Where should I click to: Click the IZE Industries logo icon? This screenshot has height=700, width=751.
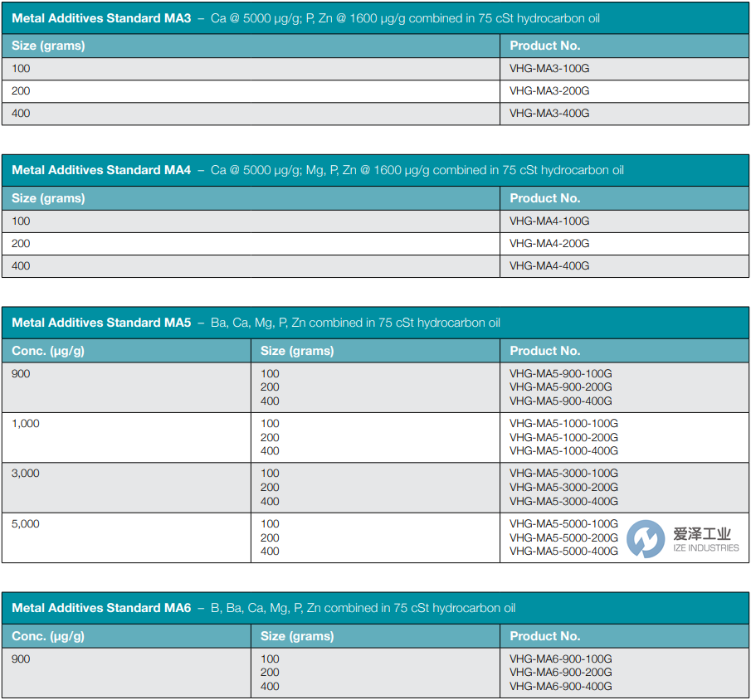coord(646,540)
